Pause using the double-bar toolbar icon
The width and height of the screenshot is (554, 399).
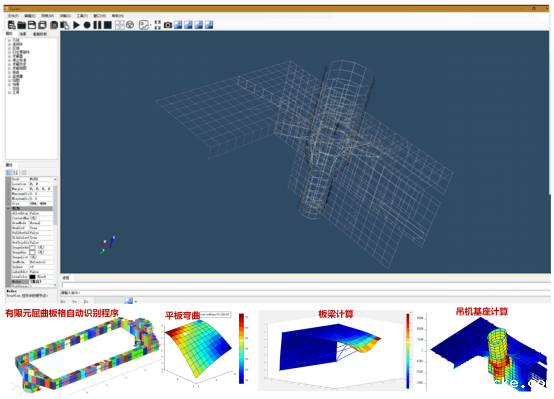pyautogui.click(x=97, y=25)
